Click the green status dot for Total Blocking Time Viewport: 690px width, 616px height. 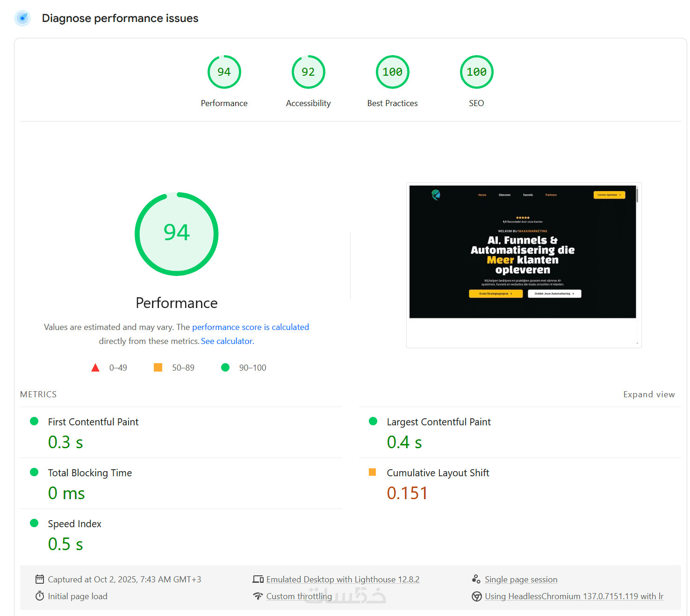click(x=34, y=472)
